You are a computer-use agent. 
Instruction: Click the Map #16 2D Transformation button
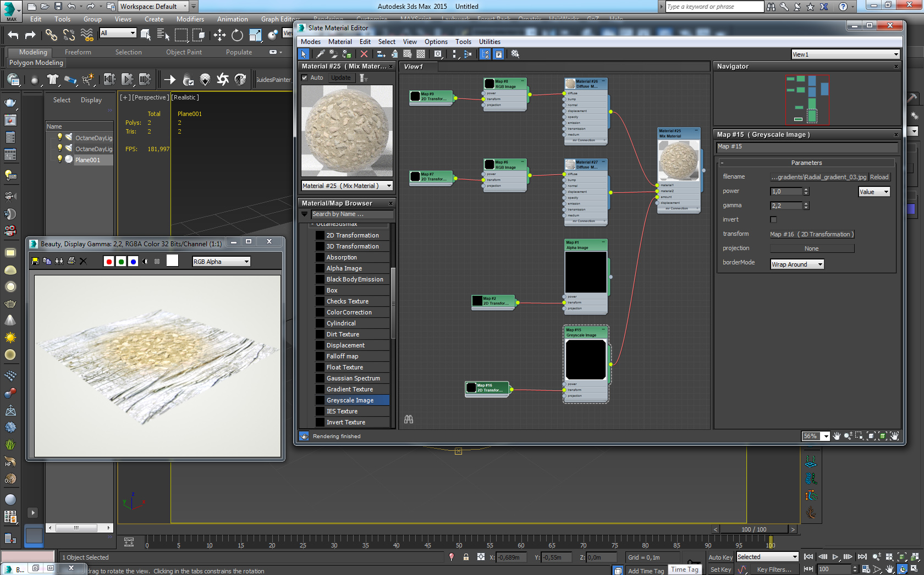click(x=812, y=234)
